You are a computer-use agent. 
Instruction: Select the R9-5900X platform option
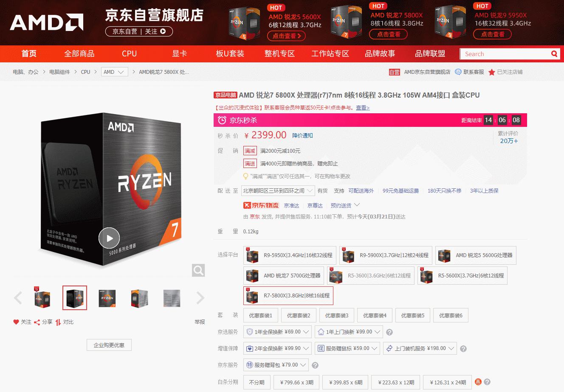386,255
